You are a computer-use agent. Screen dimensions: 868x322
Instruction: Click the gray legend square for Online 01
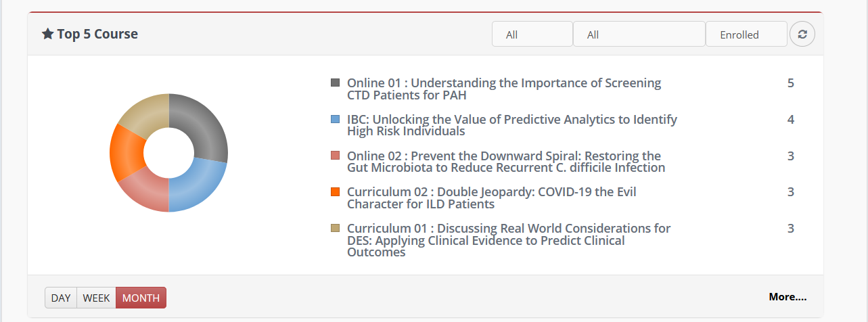pyautogui.click(x=335, y=83)
